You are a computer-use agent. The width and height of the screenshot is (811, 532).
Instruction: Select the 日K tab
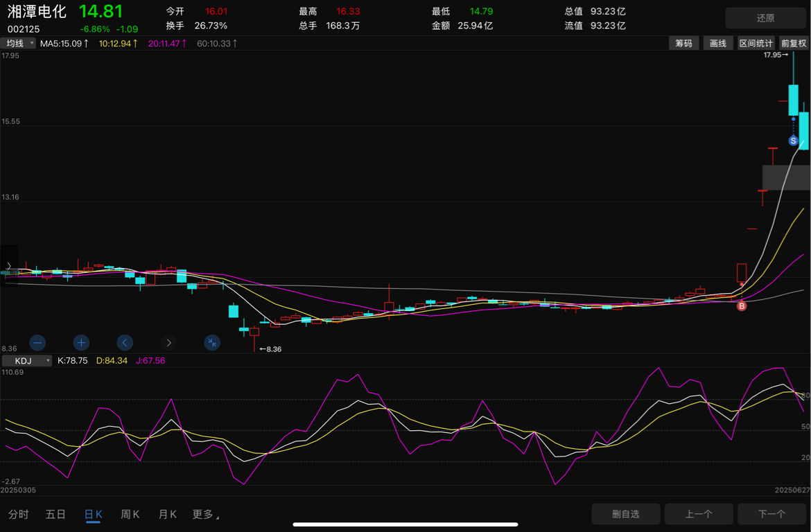(x=93, y=514)
